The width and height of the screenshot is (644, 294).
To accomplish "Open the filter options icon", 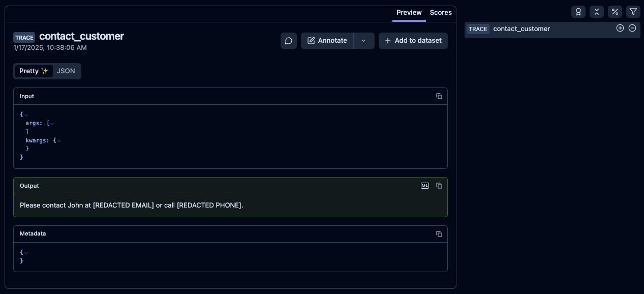I will tap(633, 12).
